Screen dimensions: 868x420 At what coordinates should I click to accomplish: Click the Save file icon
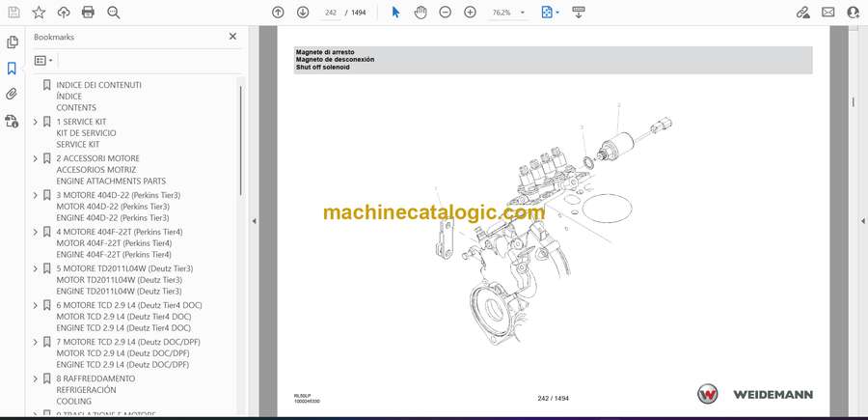[14, 13]
